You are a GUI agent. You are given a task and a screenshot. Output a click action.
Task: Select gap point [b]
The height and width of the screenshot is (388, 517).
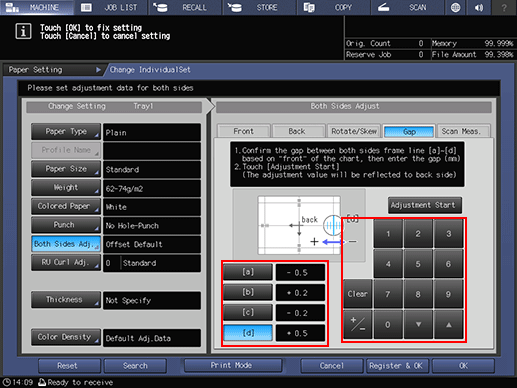(248, 292)
